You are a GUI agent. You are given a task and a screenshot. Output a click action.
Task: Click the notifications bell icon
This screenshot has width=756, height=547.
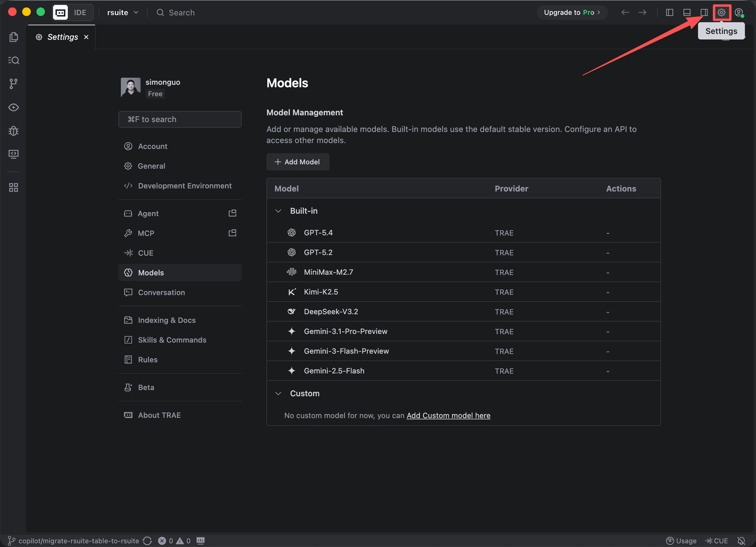click(741, 541)
